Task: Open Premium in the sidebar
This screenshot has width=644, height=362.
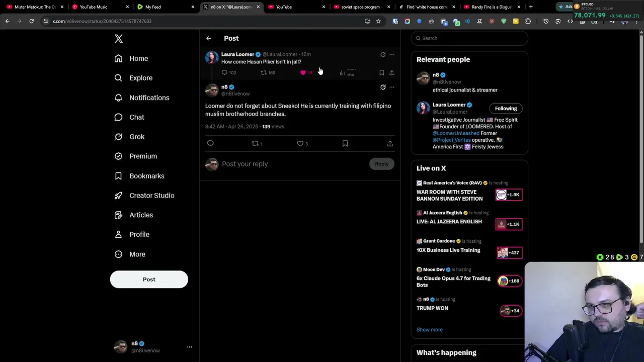Action: 136,156
